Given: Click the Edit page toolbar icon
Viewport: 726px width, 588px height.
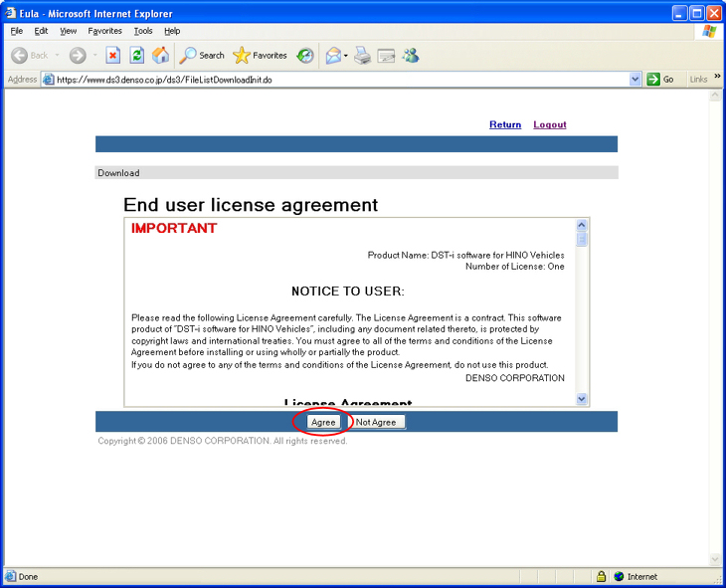Looking at the screenshot, I should click(x=386, y=56).
